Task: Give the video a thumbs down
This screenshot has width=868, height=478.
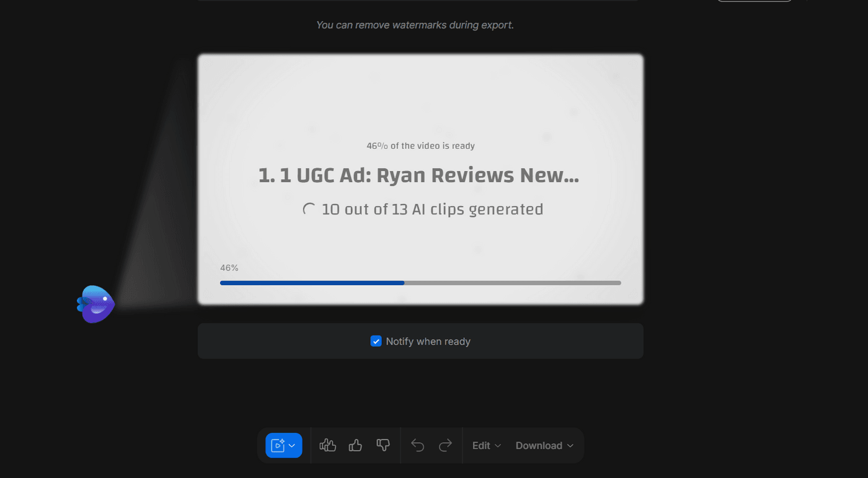Action: click(x=383, y=445)
